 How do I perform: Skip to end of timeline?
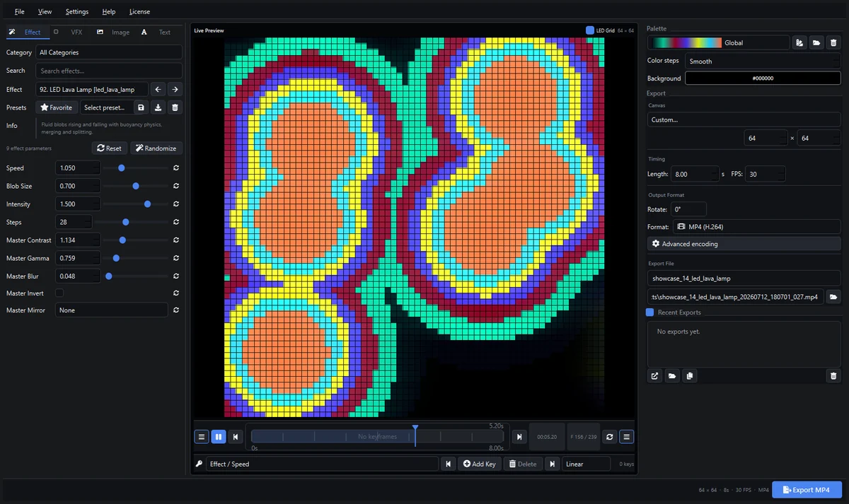519,437
